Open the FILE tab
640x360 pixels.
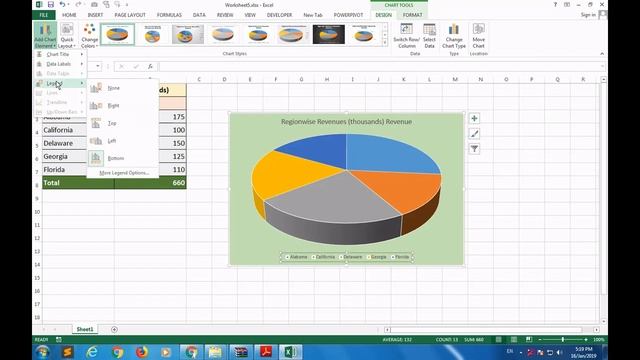point(44,15)
